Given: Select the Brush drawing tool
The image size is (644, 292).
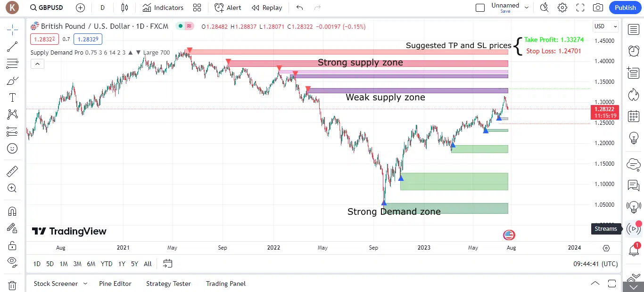Looking at the screenshot, I should (13, 80).
